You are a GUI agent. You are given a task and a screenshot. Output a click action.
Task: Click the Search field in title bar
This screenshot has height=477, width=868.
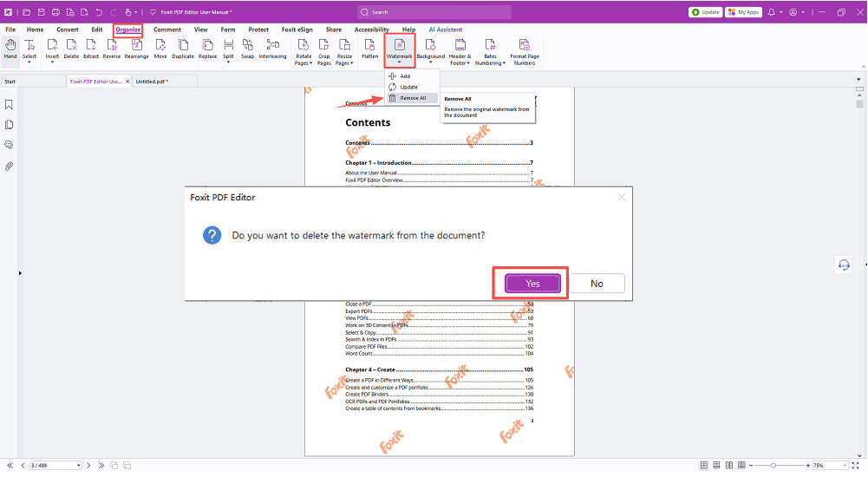434,12
